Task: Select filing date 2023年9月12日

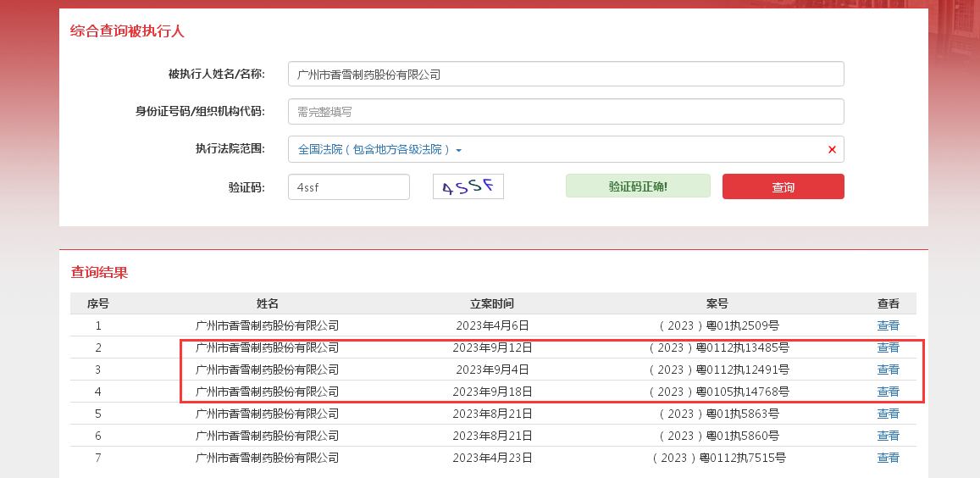Action: pyautogui.click(x=492, y=347)
